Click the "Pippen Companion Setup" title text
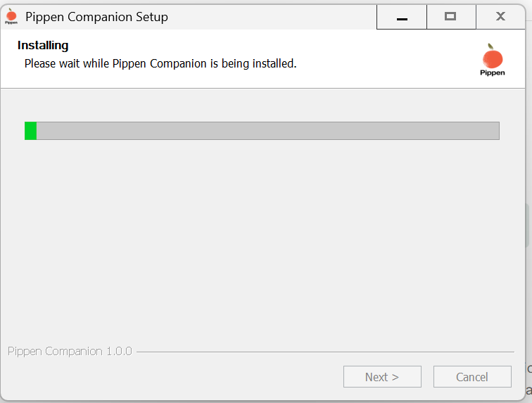 pos(96,16)
